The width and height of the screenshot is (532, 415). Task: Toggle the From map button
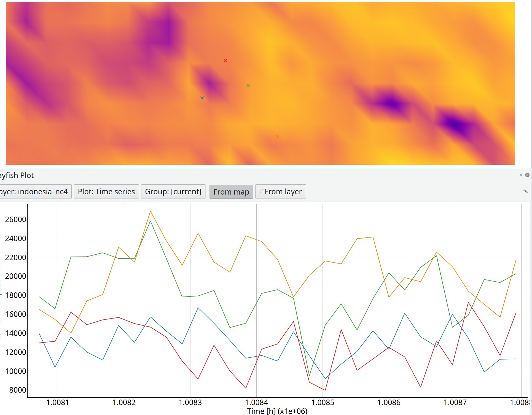[231, 192]
